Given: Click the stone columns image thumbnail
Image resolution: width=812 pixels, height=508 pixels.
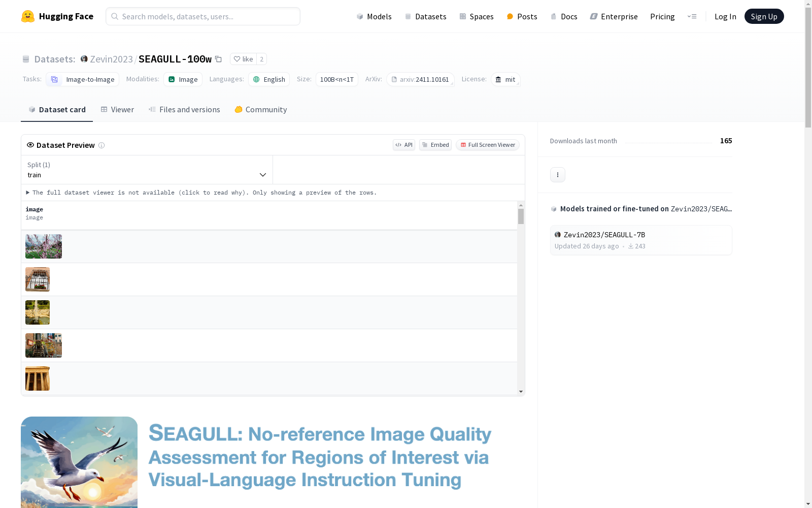Looking at the screenshot, I should [38, 378].
